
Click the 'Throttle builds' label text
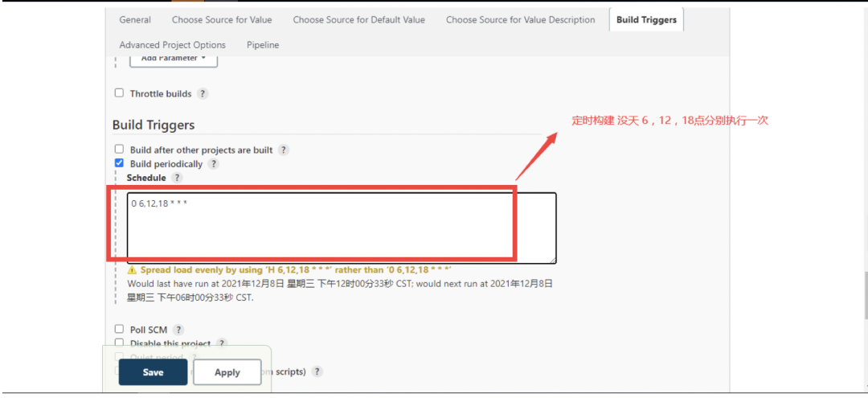click(161, 93)
